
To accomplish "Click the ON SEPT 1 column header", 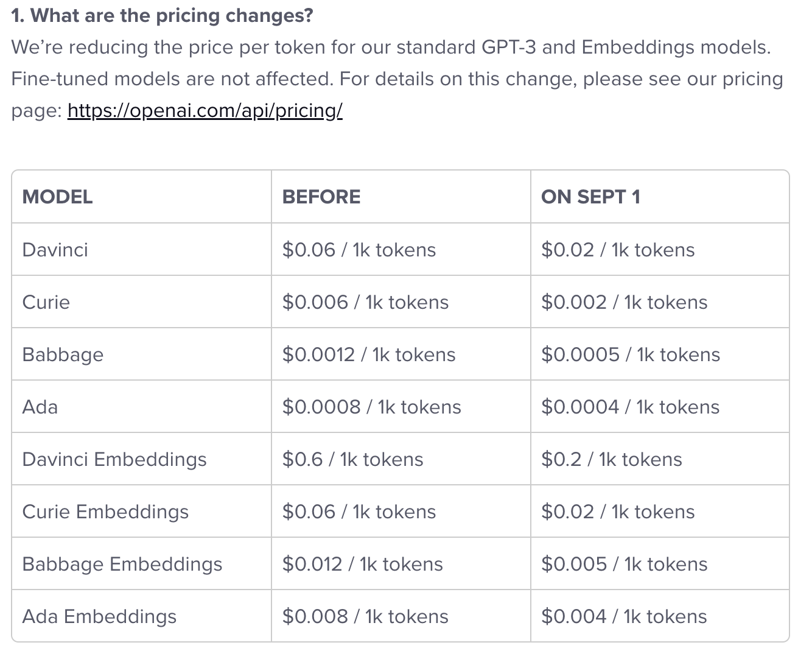I will tap(590, 197).
